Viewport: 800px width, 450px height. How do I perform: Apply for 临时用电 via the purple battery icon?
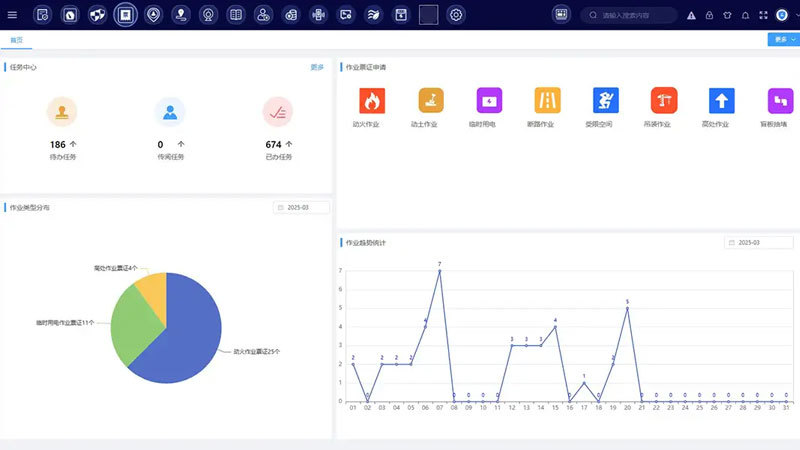(x=489, y=101)
